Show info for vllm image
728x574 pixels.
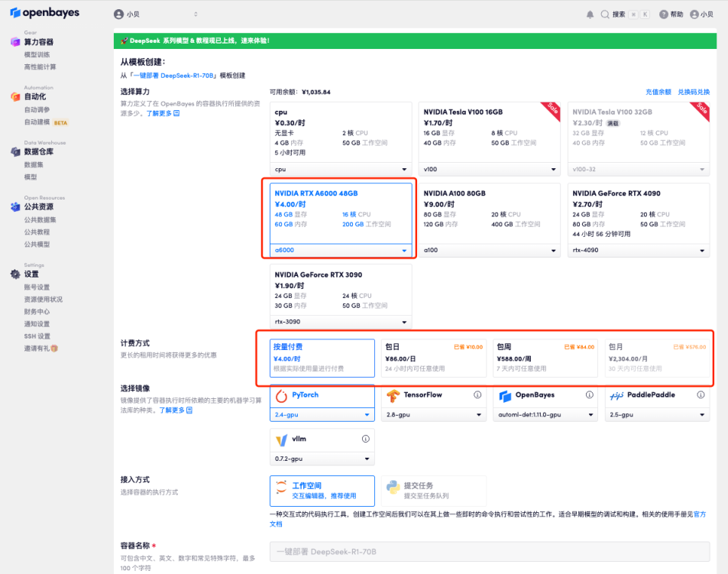pyautogui.click(x=366, y=439)
